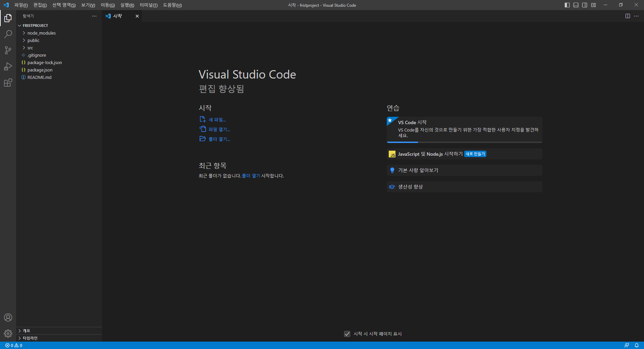The height and width of the screenshot is (349, 644).
Task: Open the package-lock.json file
Action: point(59,62)
